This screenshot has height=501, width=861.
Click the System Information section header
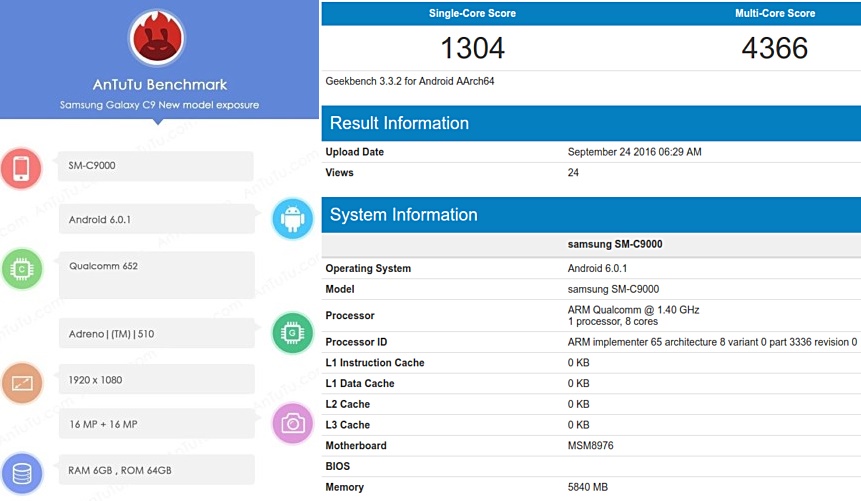point(403,215)
